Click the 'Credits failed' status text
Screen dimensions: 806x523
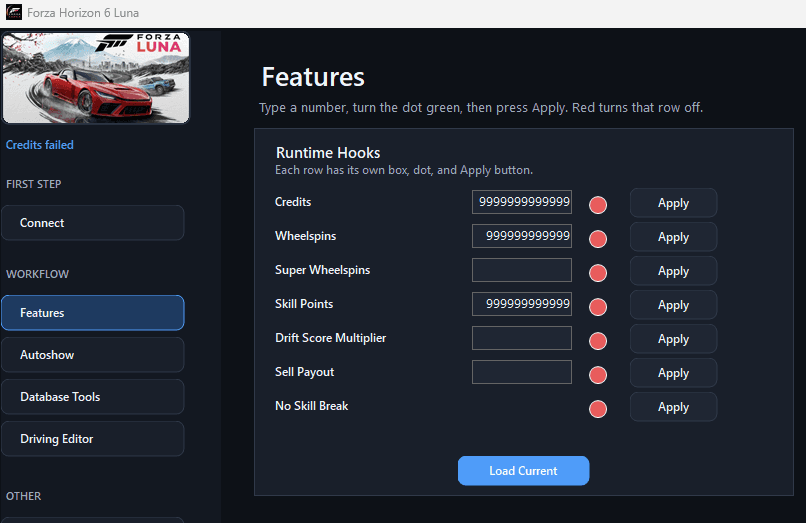(40, 145)
